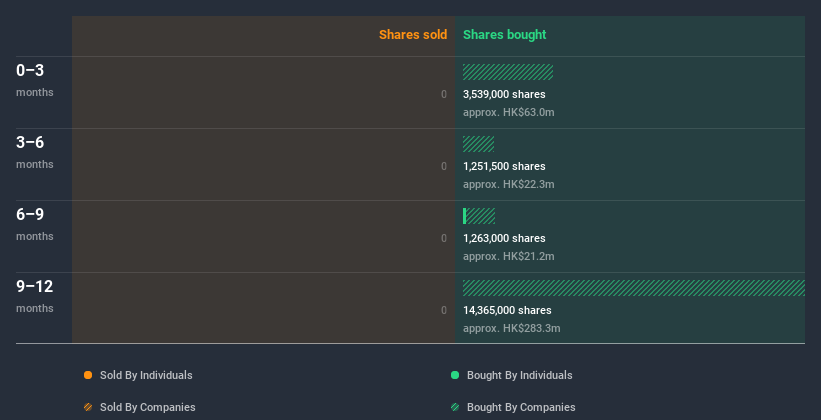Click the Shares bought column header
821x420 pixels.
coord(505,35)
